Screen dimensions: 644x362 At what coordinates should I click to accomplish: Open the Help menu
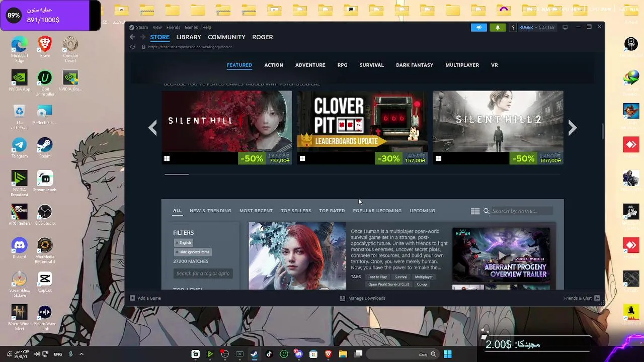pyautogui.click(x=207, y=27)
